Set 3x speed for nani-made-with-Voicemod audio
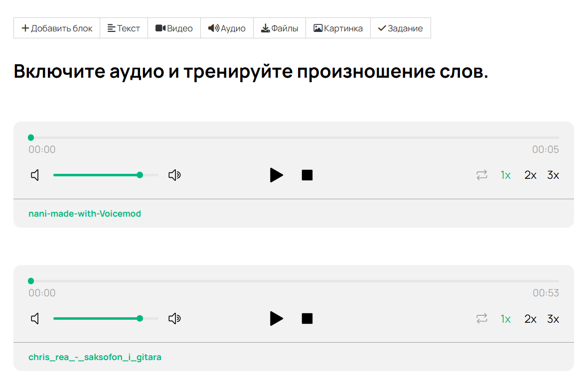The image size is (588, 382). 553,175
